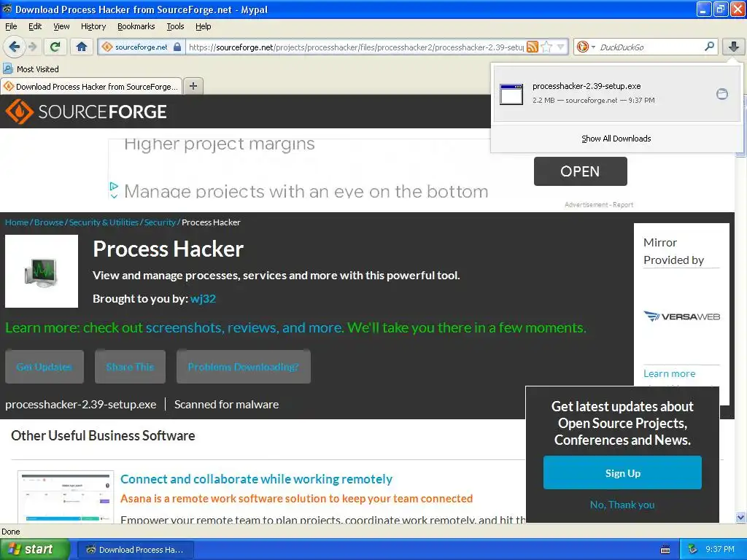Click the Learn more mirror link
Screen dimensions: 747x560
point(670,374)
